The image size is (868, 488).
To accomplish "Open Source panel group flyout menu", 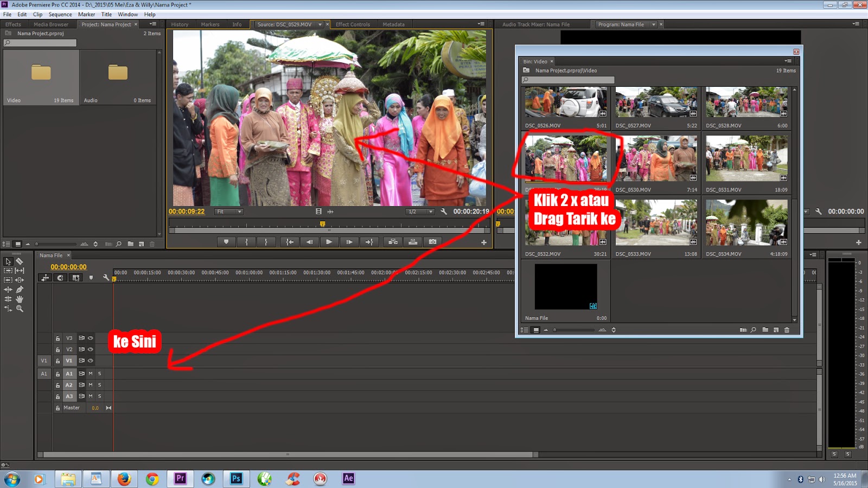I will [481, 24].
